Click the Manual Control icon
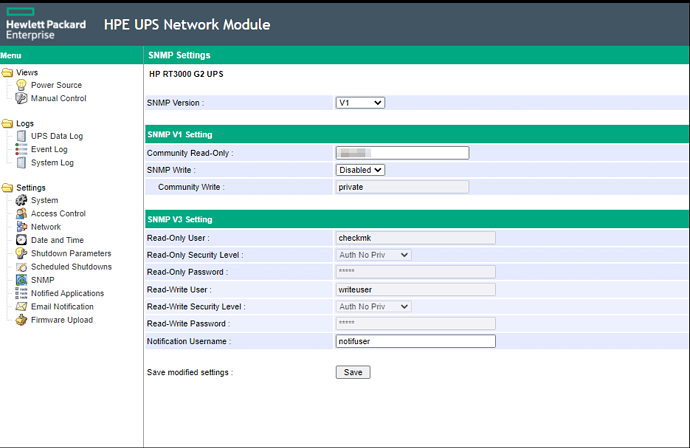Viewport: 690px width, 448px height. (x=21, y=98)
